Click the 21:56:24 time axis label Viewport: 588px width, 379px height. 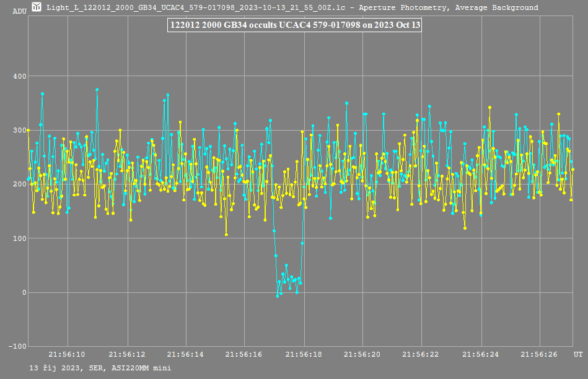click(x=480, y=355)
